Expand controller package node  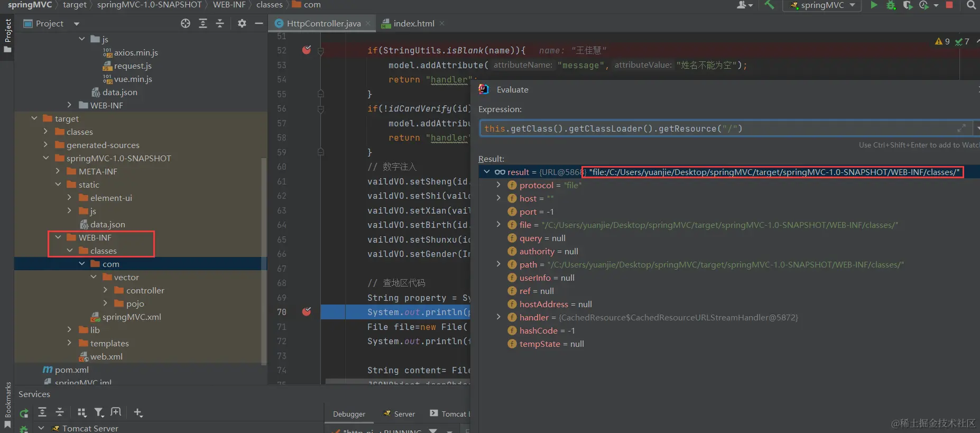tap(105, 290)
